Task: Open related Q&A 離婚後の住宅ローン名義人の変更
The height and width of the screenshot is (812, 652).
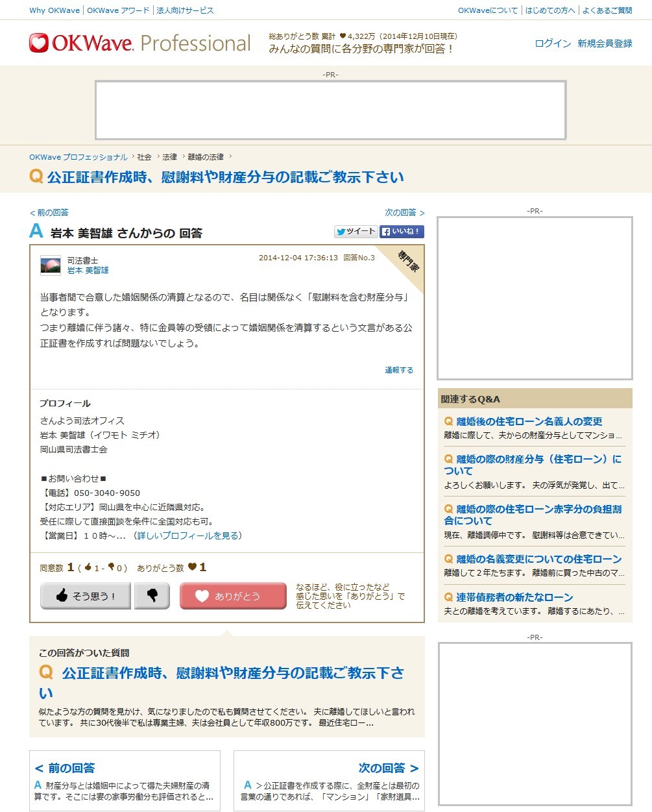Action: 529,422
